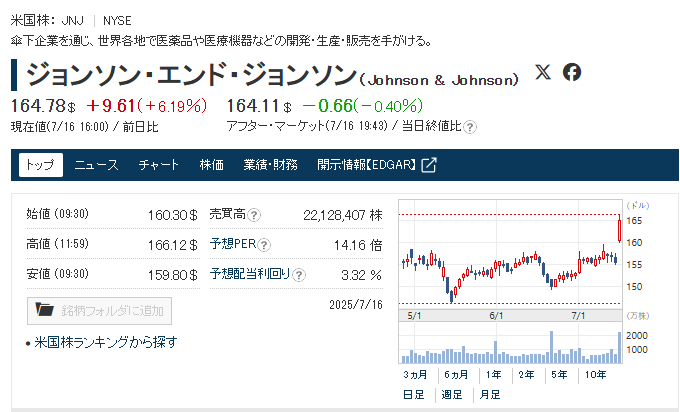Click the ジョンソン・エンド・ジョンソン heading
The image size is (680, 412).
(x=191, y=75)
